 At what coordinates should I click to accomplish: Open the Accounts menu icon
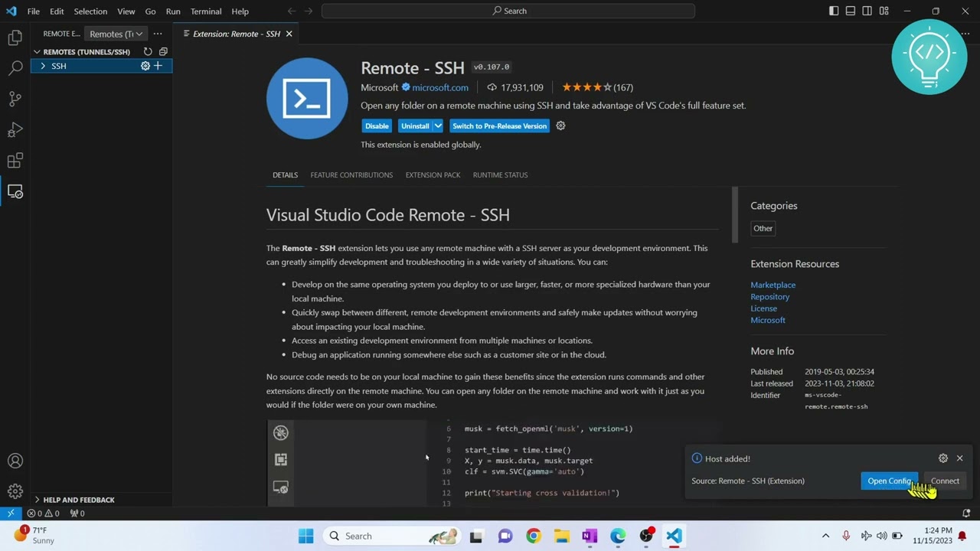coord(15,461)
